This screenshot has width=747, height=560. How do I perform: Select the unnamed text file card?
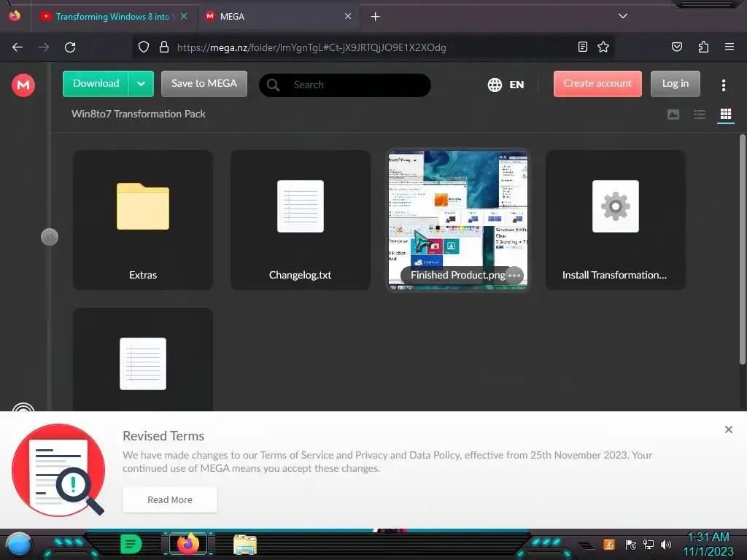[x=143, y=359]
